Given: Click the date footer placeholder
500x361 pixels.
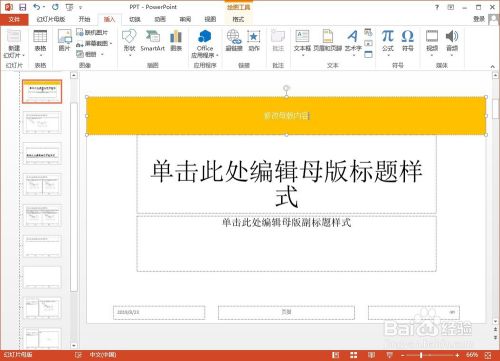Looking at the screenshot, I should [159, 313].
